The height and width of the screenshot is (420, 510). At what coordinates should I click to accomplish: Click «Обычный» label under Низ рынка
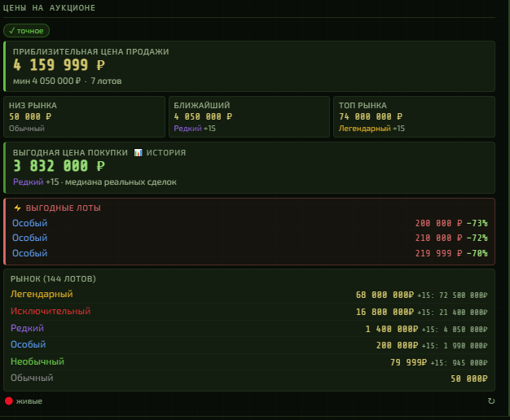27,129
